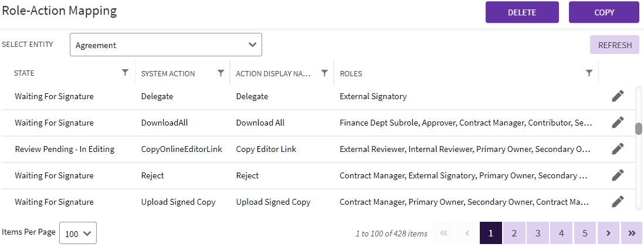This screenshot has width=644, height=247.
Task: Filter the Action Display Name column
Action: pos(324,73)
